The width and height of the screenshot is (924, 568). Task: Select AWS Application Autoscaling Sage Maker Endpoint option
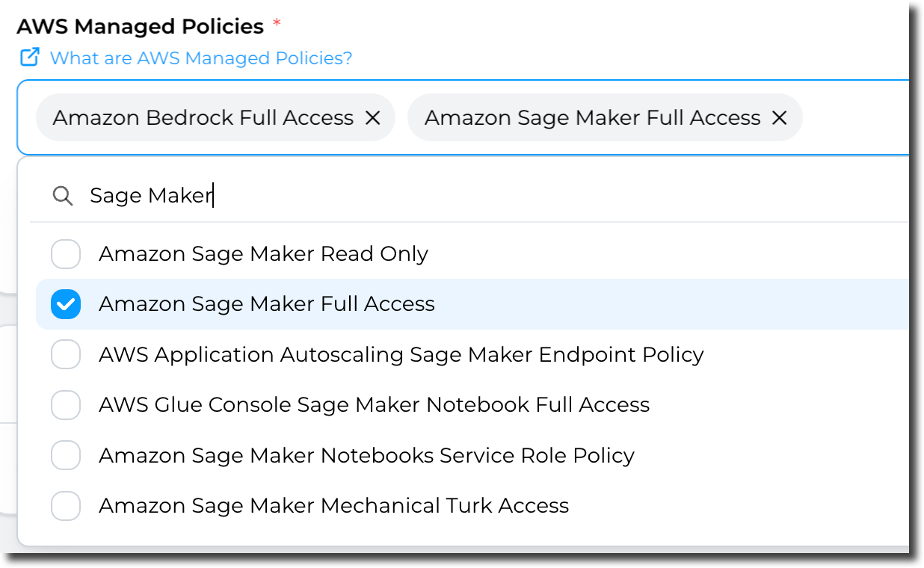pos(401,354)
